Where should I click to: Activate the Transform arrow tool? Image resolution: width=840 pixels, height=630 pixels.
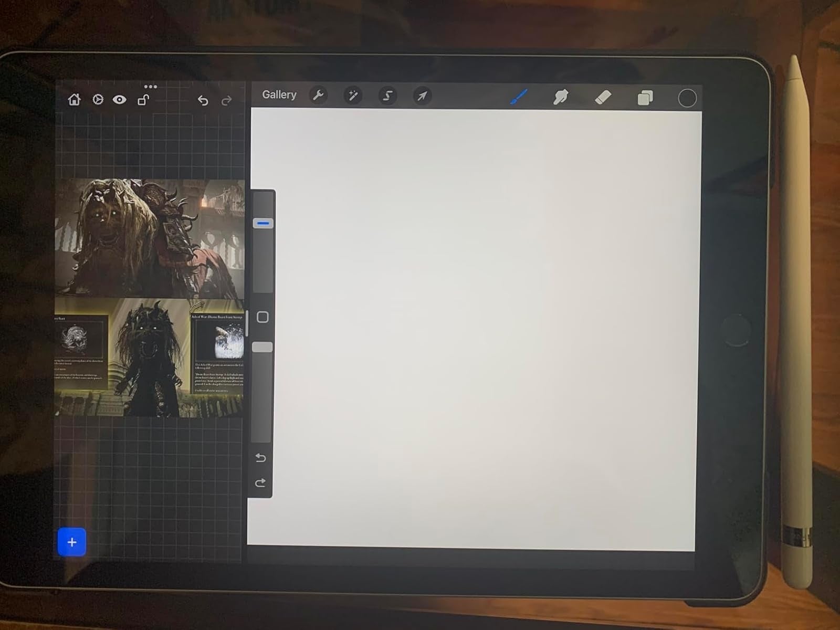coord(422,96)
